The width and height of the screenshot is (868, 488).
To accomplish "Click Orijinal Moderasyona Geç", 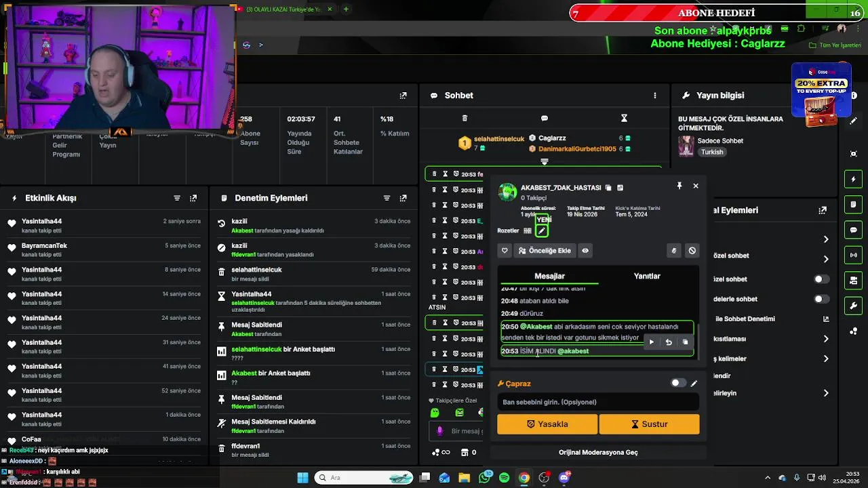I will pos(598,452).
